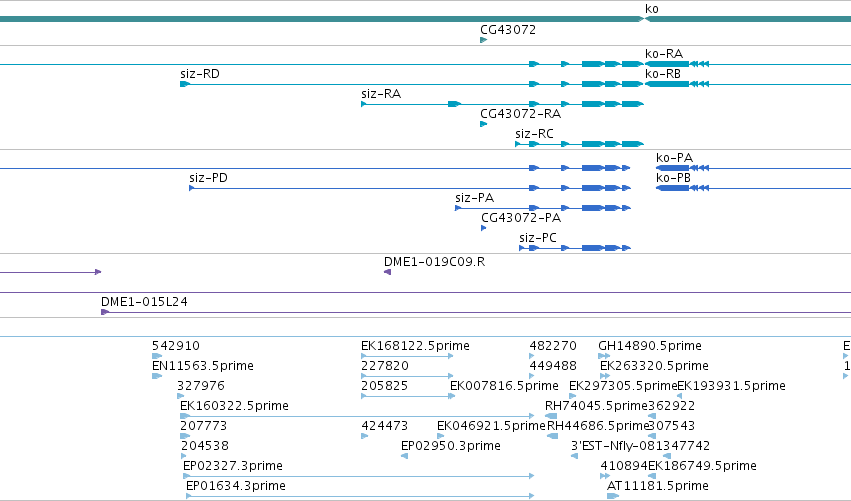The width and height of the screenshot is (851, 501).
Task: Click the CG43072 gene label
Action: click(508, 30)
